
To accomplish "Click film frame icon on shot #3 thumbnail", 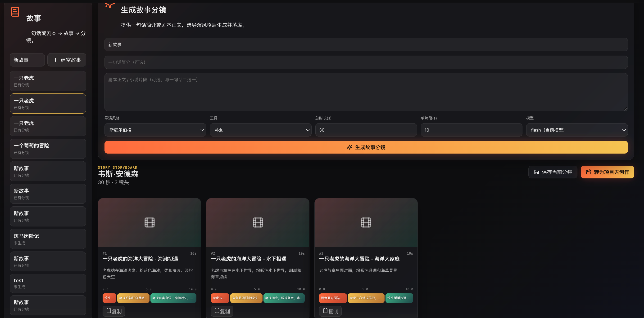I will (366, 222).
